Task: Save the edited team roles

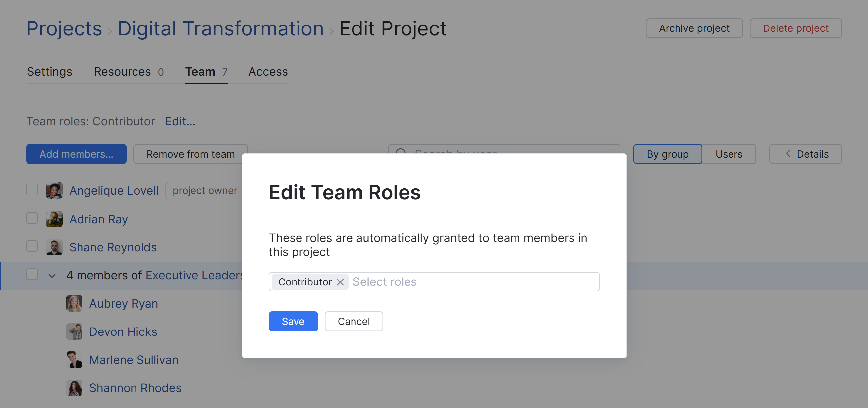Action: click(x=293, y=321)
